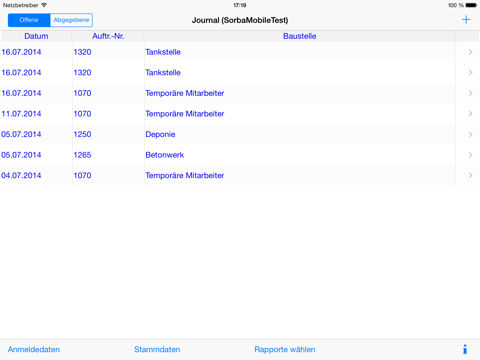Select date 16.07.2014 in the 1070 row

(21, 93)
